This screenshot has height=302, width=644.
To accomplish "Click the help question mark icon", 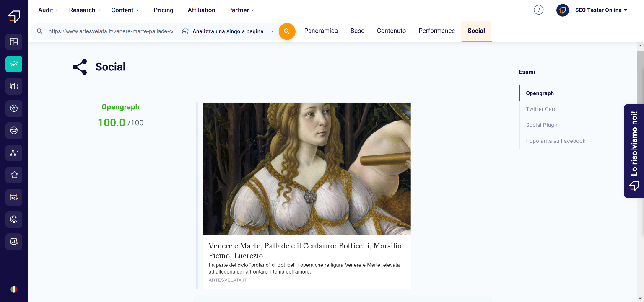I will pyautogui.click(x=538, y=10).
